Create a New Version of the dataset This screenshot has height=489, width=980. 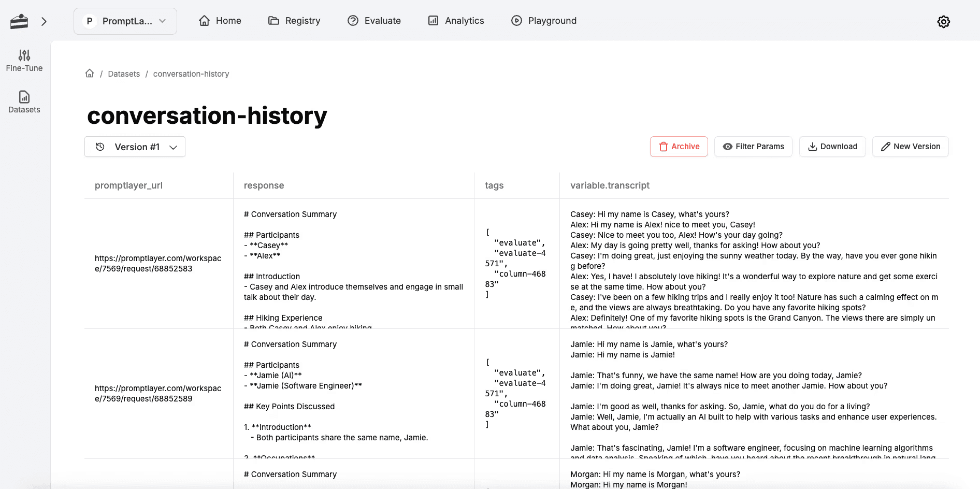click(x=910, y=147)
